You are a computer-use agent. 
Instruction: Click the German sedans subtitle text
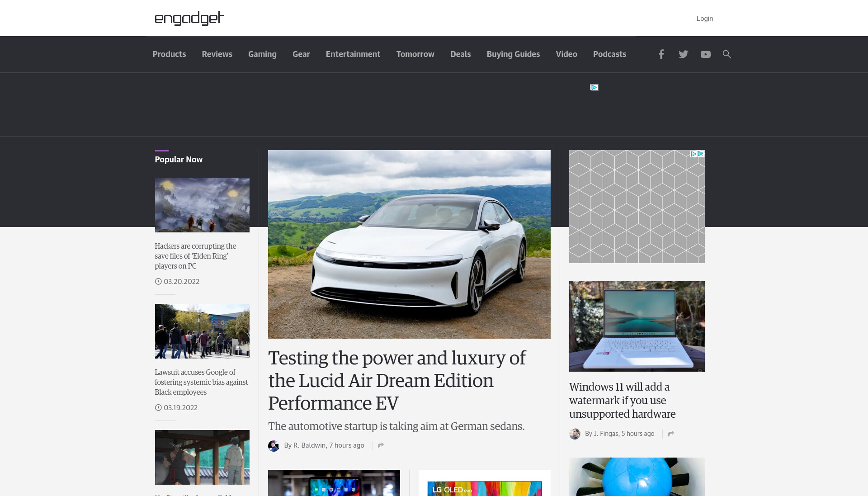(x=396, y=426)
